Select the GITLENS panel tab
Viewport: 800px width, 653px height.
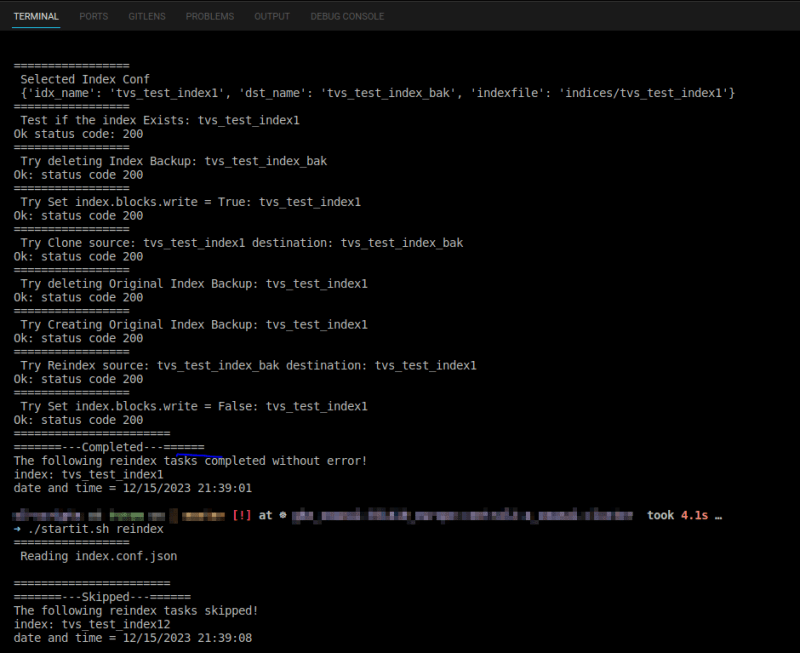[146, 16]
